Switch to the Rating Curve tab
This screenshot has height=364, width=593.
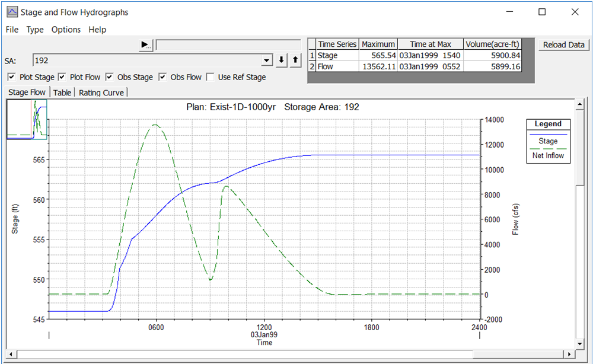(x=101, y=92)
